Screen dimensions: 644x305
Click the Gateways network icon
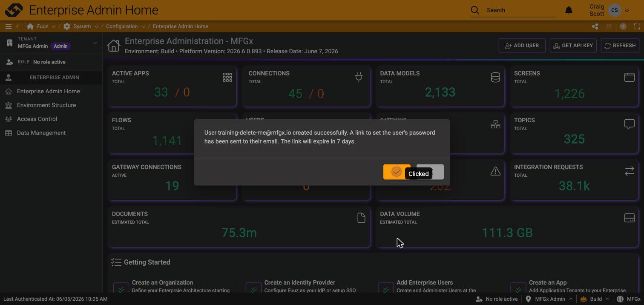[495, 124]
